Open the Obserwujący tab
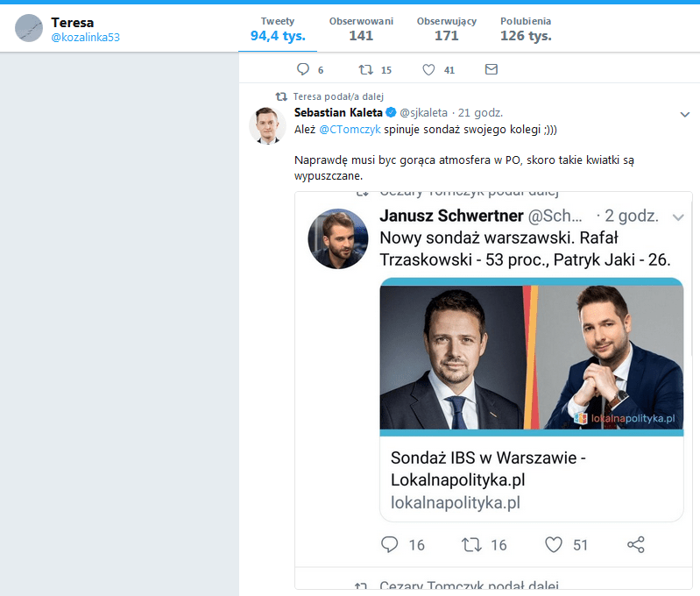Screen dimensions: 700x596 (x=447, y=28)
